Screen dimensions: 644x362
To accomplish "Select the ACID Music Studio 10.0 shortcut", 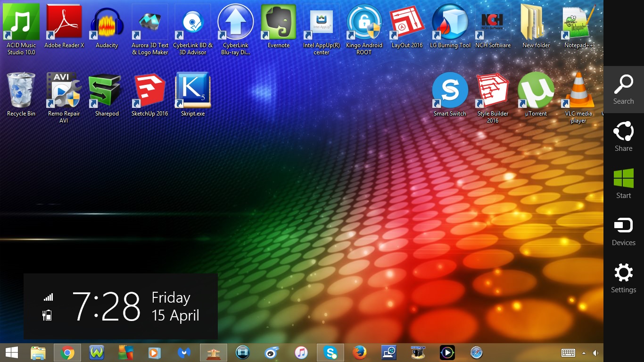I will 21,29.
